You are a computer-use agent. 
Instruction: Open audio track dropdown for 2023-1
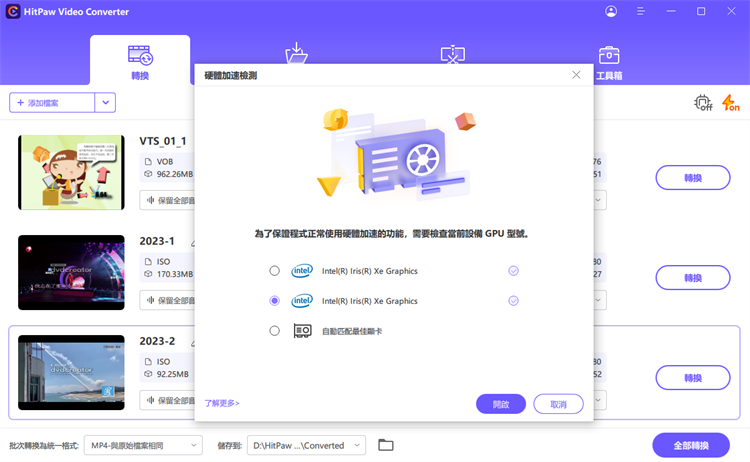tap(167, 300)
